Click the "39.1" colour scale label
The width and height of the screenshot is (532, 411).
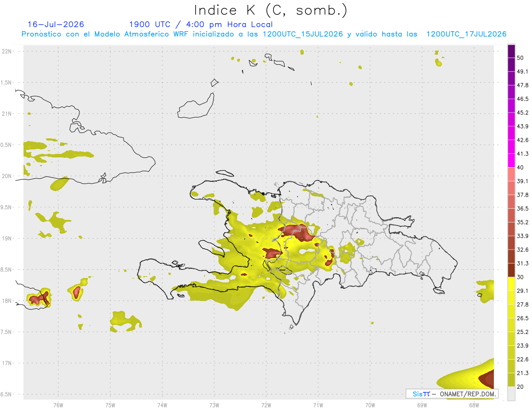point(523,181)
